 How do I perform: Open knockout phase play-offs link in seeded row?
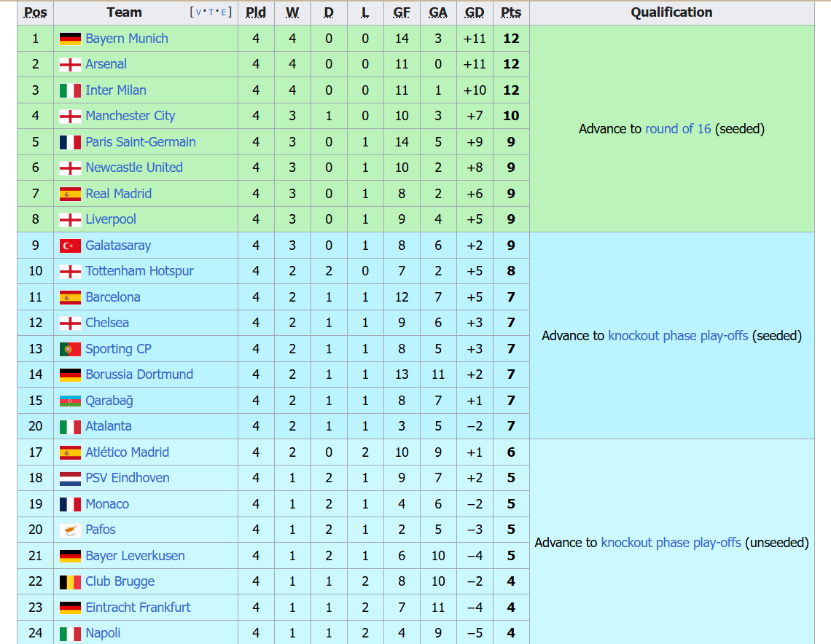tap(678, 336)
